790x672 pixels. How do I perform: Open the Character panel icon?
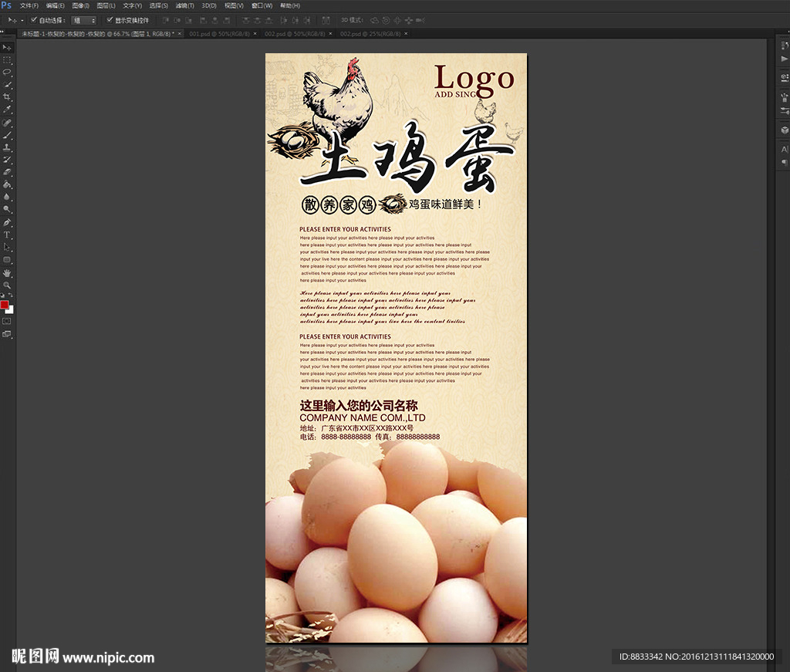click(785, 149)
